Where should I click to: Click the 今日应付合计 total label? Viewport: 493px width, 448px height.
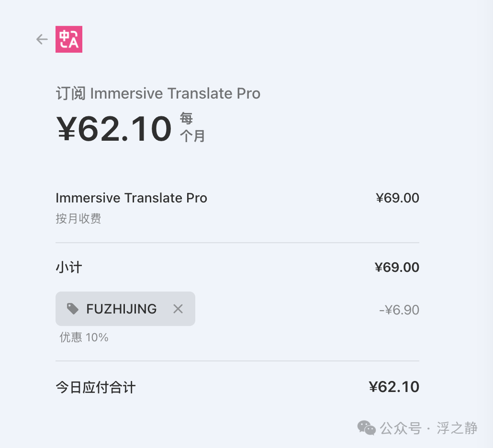pos(96,387)
